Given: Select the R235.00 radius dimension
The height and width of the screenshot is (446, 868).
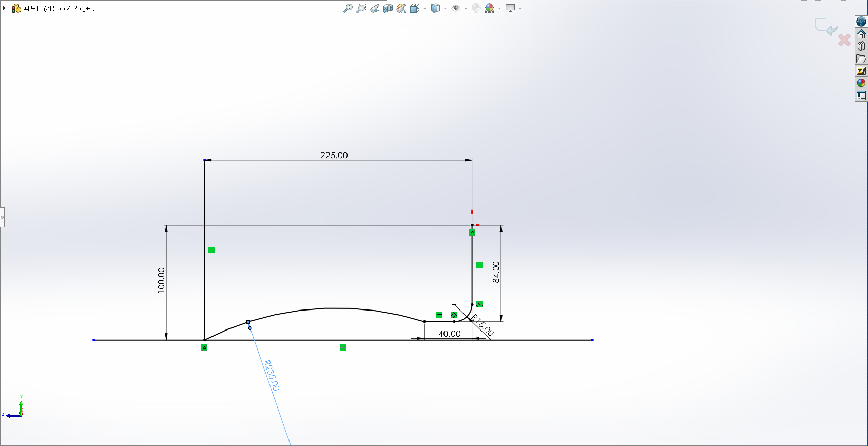Looking at the screenshot, I should (272, 375).
